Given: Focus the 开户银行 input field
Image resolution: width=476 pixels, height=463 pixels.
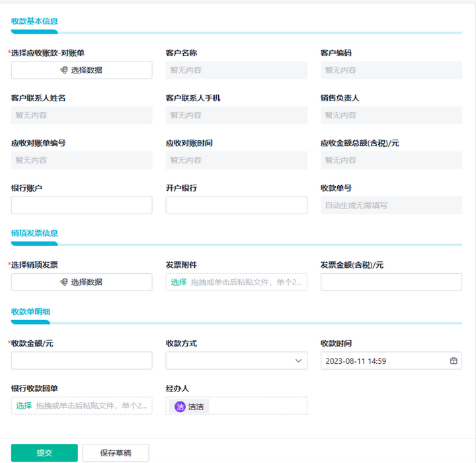Looking at the screenshot, I should [236, 205].
